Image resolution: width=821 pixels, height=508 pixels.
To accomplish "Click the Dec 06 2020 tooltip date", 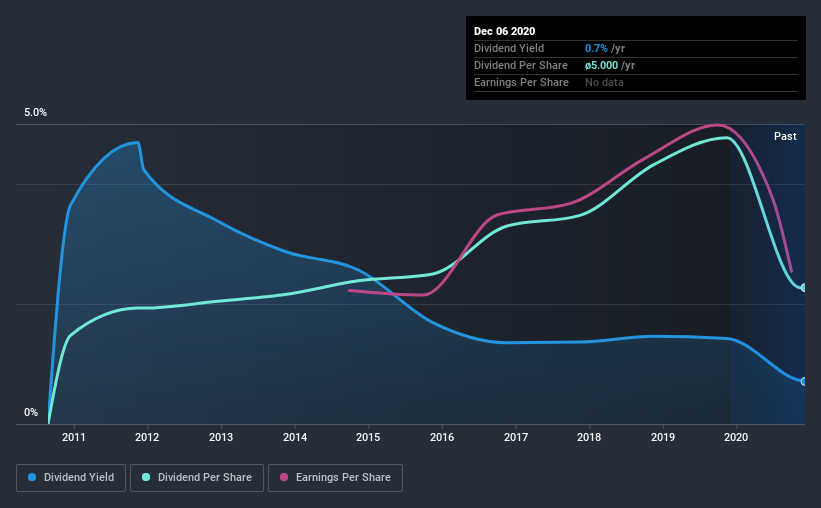I will (504, 31).
